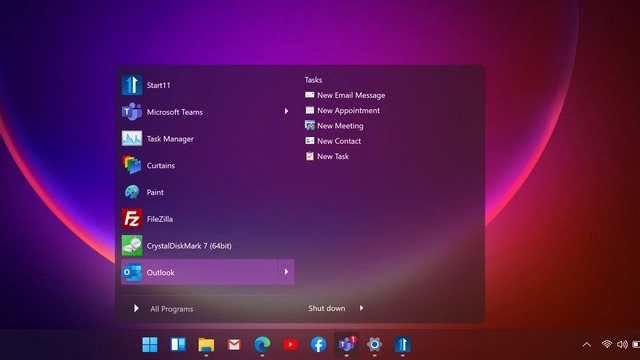Open the Gmail icon on the taskbar
This screenshot has width=640, height=360.
click(234, 345)
